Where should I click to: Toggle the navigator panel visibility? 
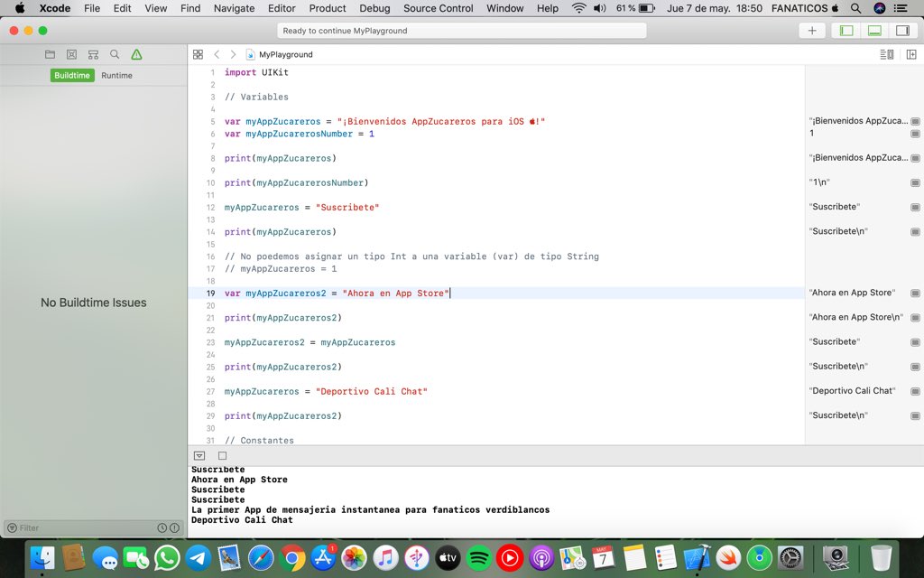[846, 31]
